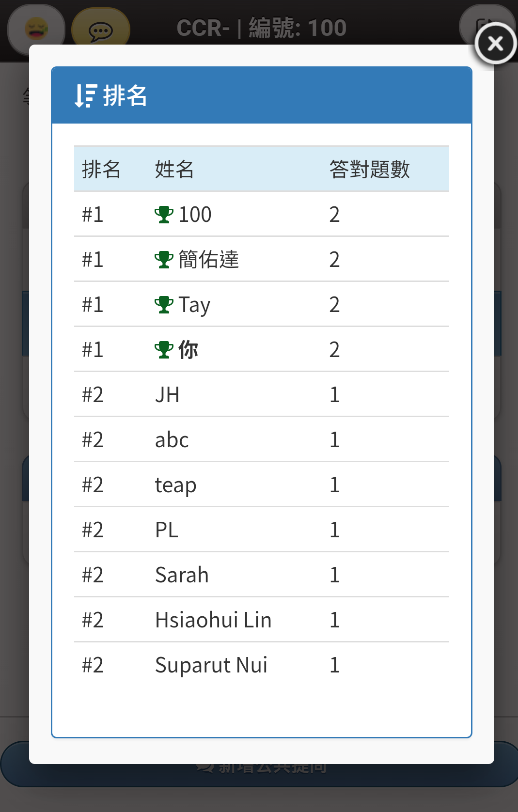The height and width of the screenshot is (812, 518).
Task: Click the trophy icon next to 100
Action: tap(164, 215)
